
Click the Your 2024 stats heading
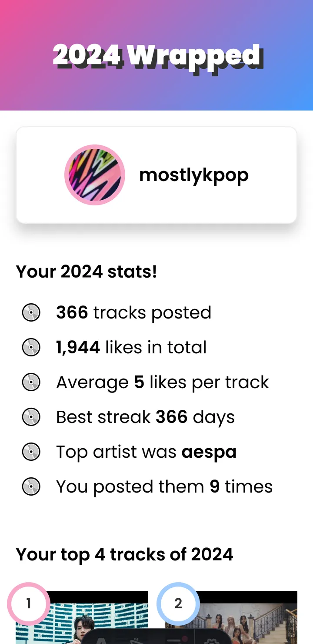(x=87, y=272)
